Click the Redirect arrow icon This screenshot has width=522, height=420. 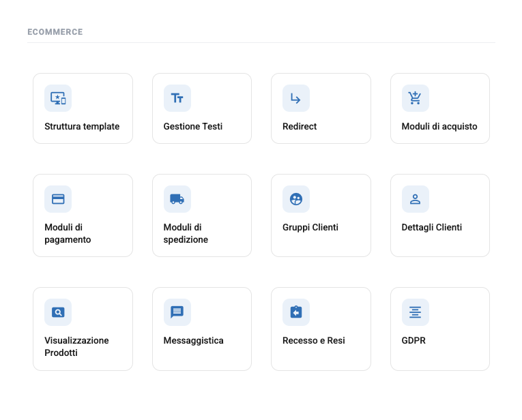click(296, 98)
